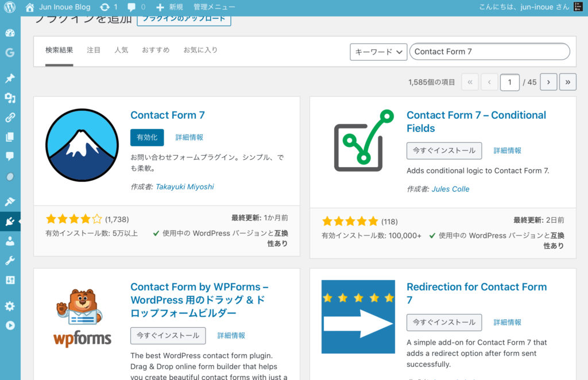588x380 pixels.
Task: Open the G (Site Kit) sidebar icon
Action: (x=10, y=52)
